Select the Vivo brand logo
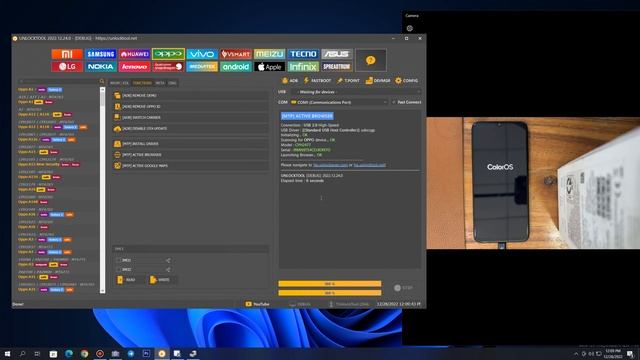 [202, 54]
